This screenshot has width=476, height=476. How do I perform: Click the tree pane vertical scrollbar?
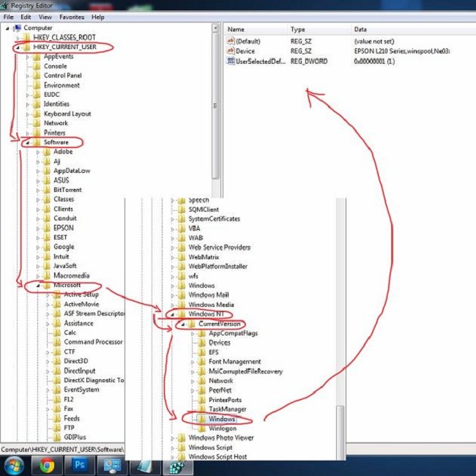[215, 110]
